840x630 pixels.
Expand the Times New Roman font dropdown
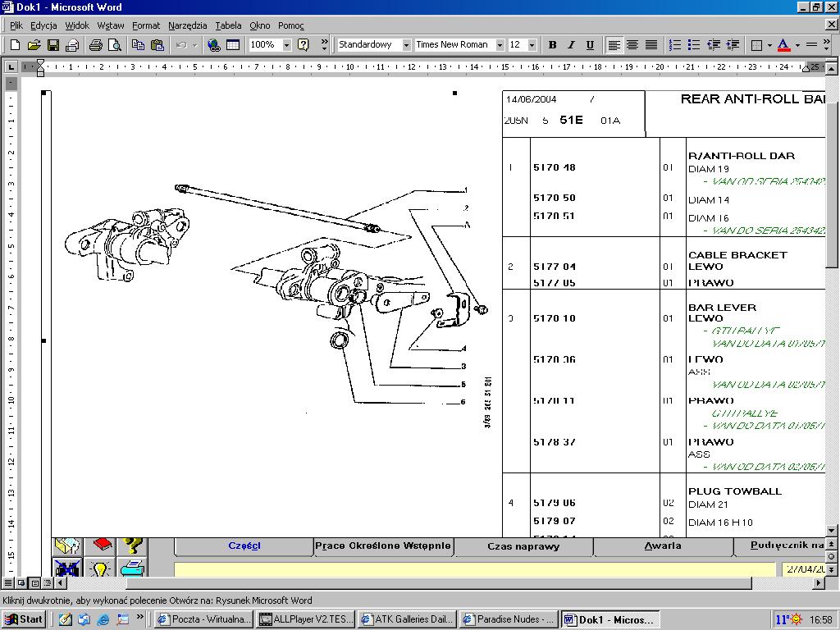point(500,45)
